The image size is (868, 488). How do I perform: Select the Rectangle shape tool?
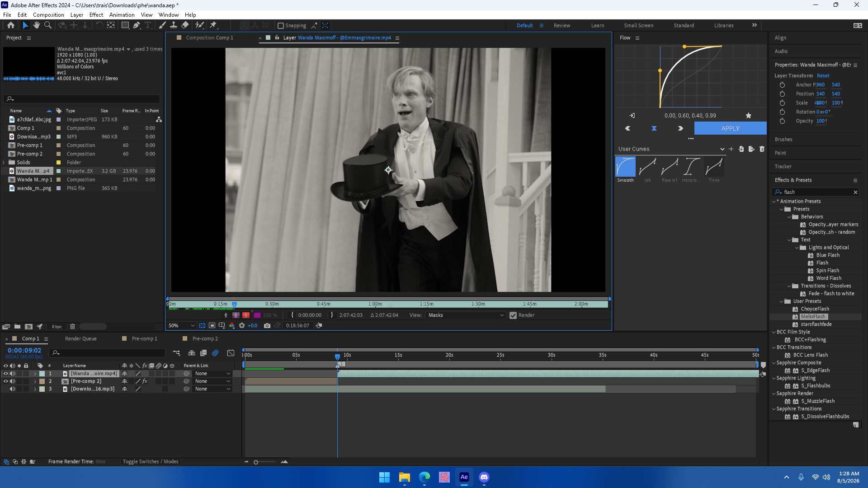(125, 25)
